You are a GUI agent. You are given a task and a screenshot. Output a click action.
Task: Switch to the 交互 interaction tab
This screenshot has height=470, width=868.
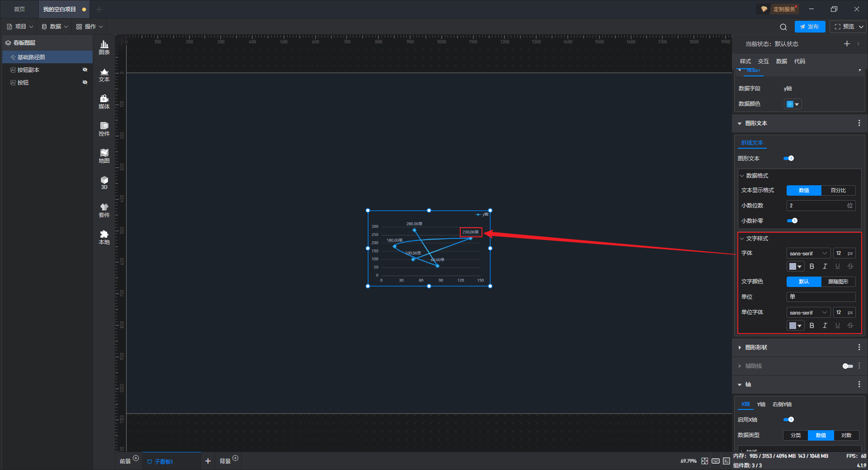point(763,61)
